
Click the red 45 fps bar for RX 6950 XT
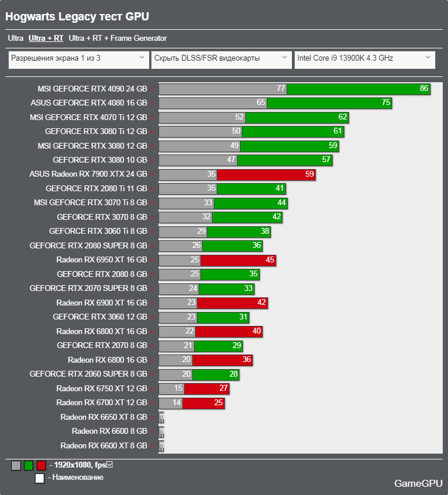coord(238,260)
